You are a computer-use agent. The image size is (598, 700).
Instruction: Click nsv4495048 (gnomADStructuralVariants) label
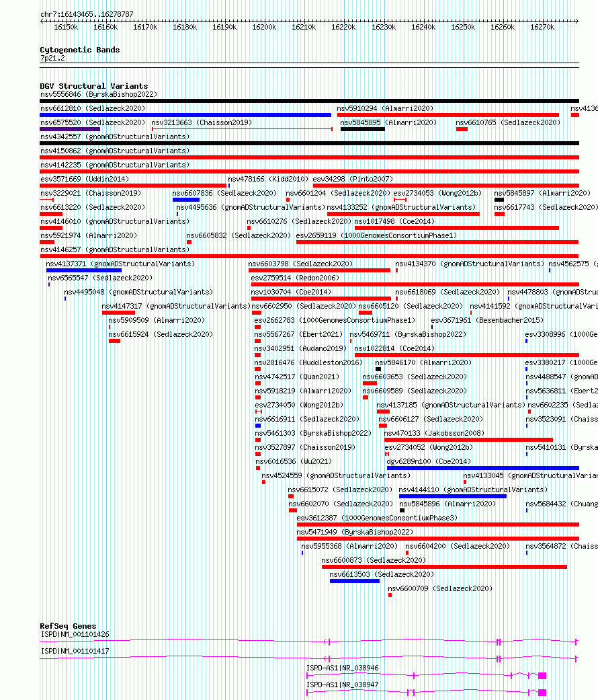[138, 292]
